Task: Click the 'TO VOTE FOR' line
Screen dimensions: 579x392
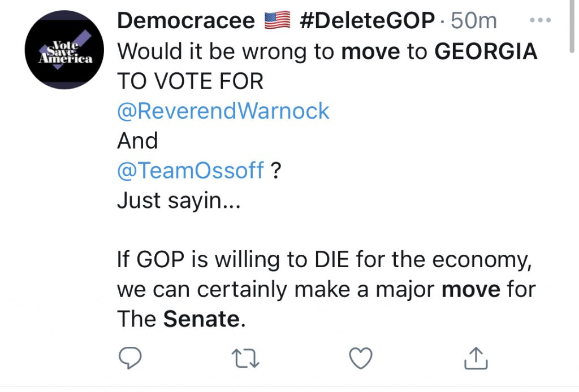Action: pos(190,81)
